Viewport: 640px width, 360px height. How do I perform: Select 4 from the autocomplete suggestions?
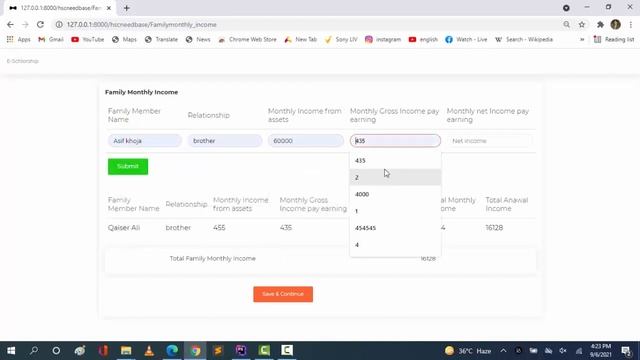[395, 245]
